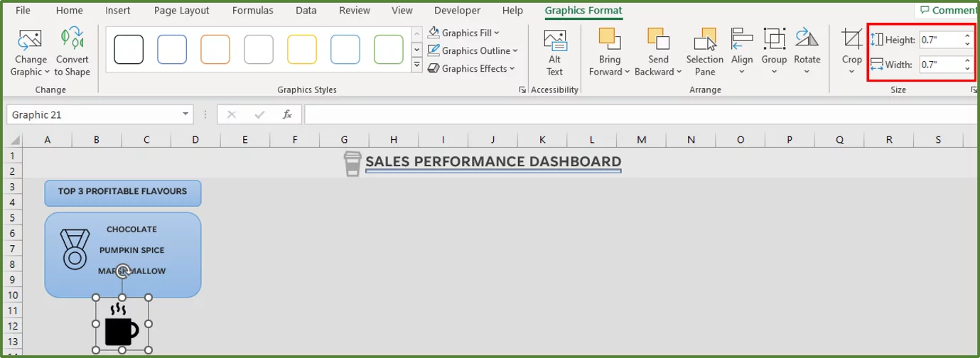Viewport: 980px width, 358px height.
Task: Apply the gray outline graphics style
Action: point(259,50)
